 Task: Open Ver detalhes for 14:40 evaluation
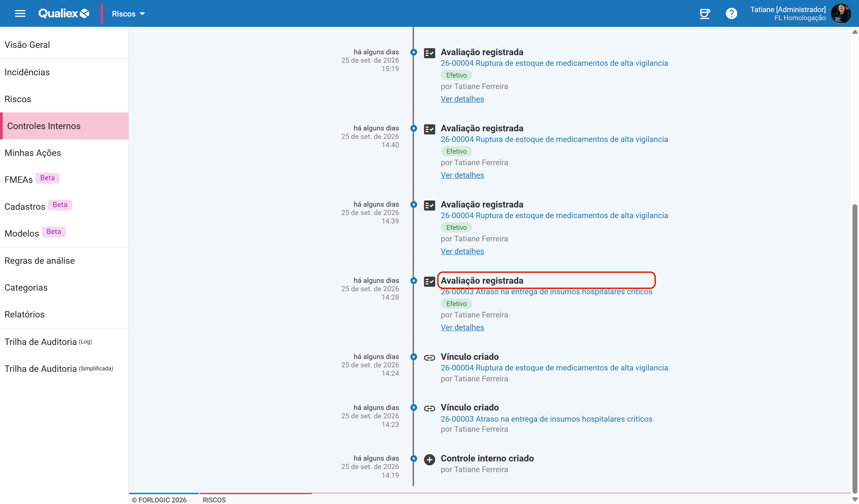tap(462, 175)
